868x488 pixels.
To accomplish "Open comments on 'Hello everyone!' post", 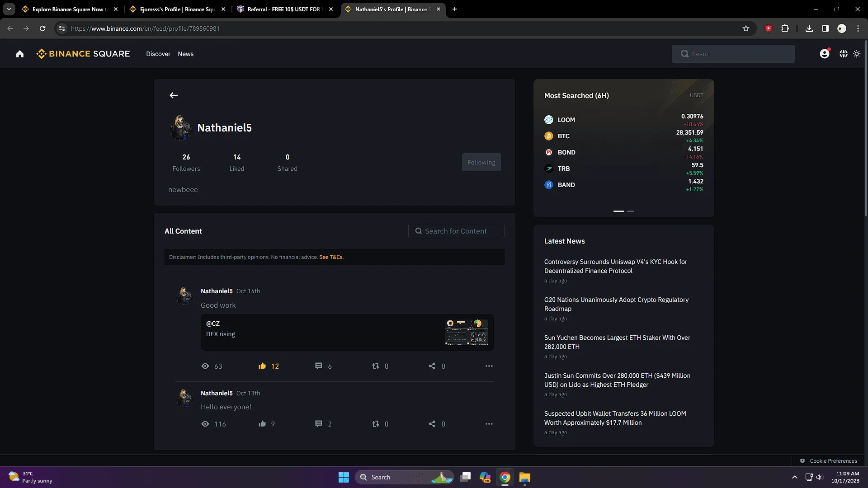I will 319,424.
